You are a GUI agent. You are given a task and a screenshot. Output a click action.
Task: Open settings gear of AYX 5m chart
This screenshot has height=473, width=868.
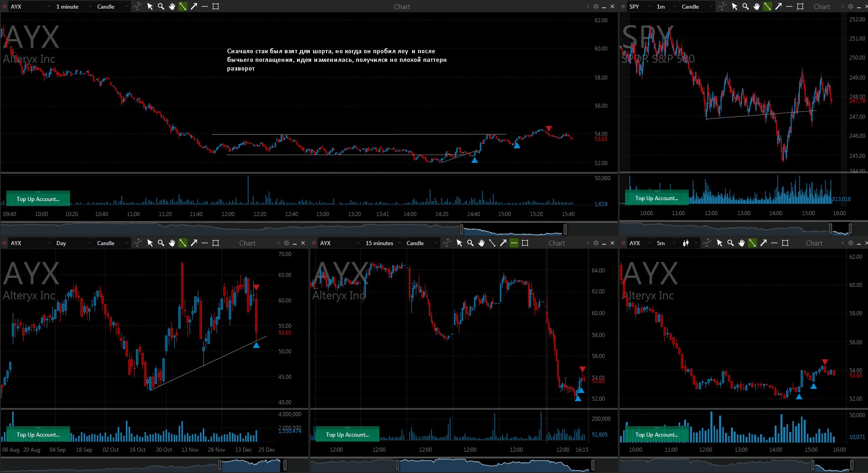(851, 243)
